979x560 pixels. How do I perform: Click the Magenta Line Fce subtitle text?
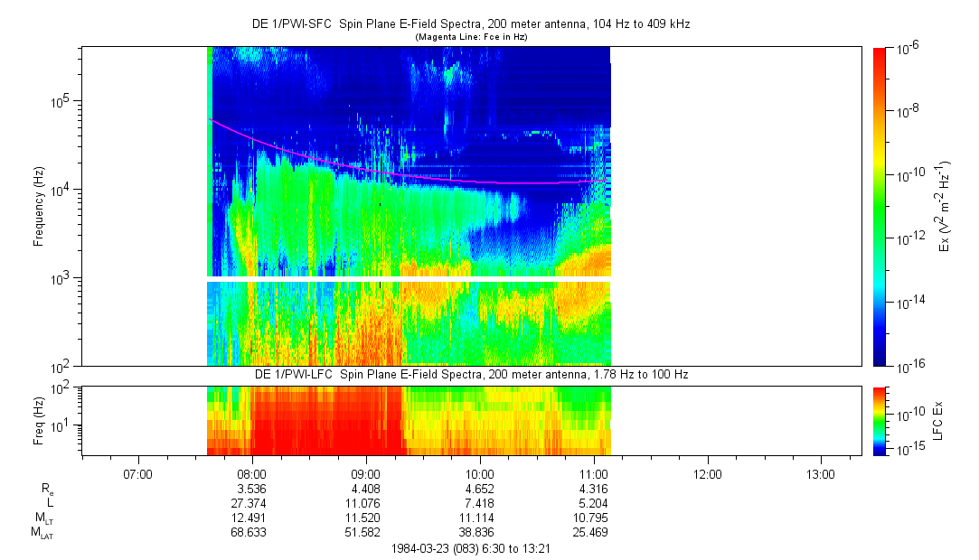click(470, 37)
